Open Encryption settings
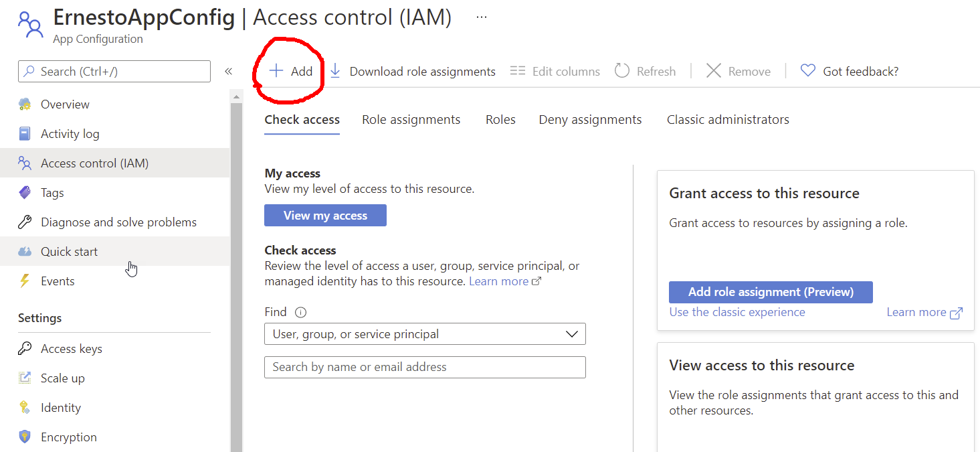 click(x=115, y=437)
